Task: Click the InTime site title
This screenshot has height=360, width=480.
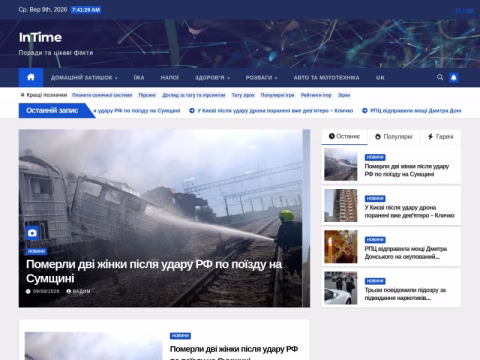Action: pos(40,37)
